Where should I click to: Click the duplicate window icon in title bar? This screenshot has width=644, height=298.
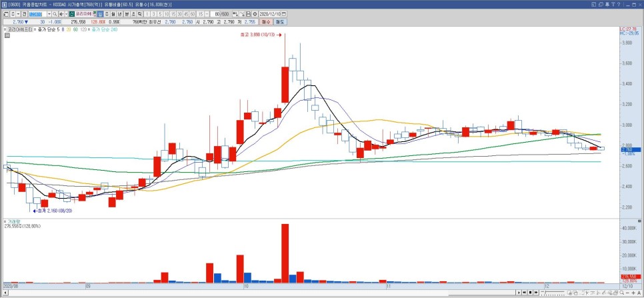click(600, 4)
